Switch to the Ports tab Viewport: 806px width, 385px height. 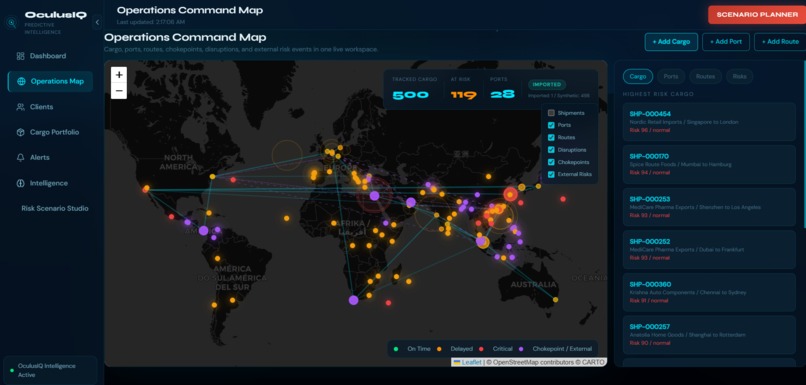671,77
